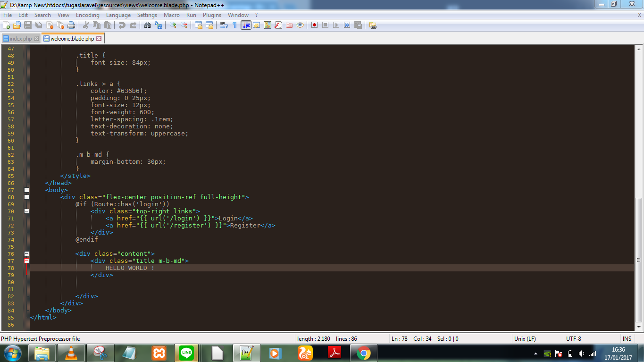The image size is (644, 362).
Task: Click the Open file toolbar icon
Action: (x=17, y=25)
